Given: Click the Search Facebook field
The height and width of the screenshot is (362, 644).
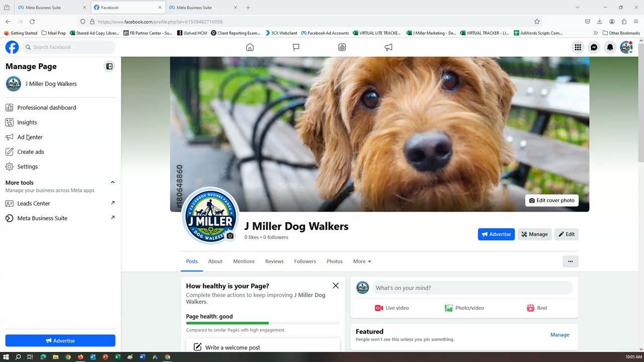Looking at the screenshot, I should tap(69, 47).
